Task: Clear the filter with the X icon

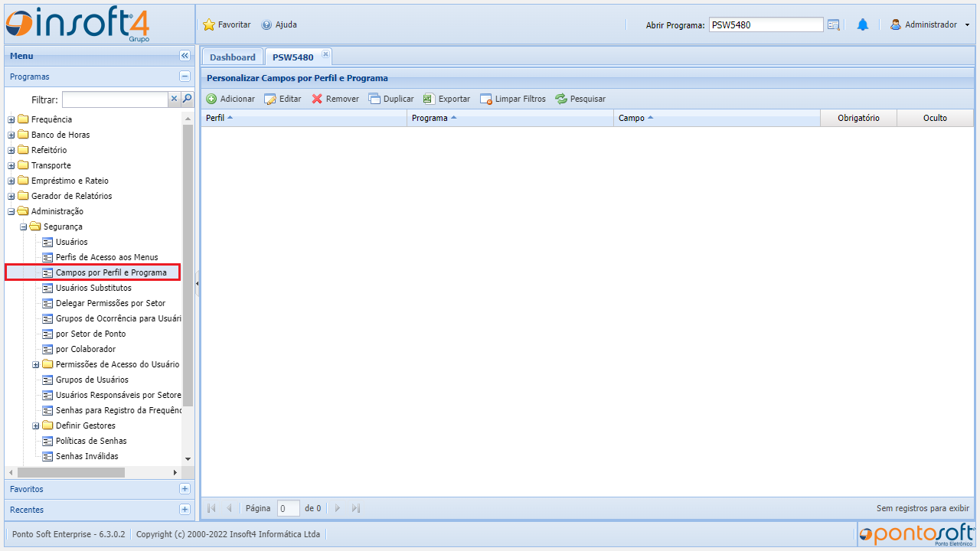Action: pyautogui.click(x=174, y=99)
